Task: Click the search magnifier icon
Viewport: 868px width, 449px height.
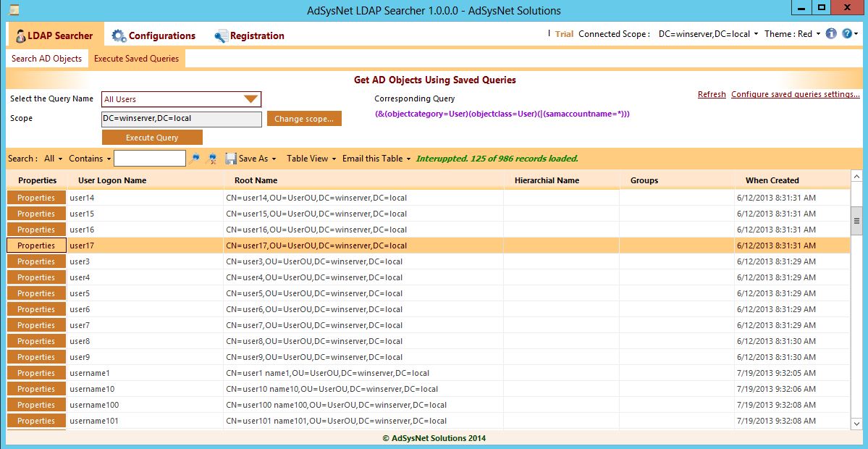Action: (194, 159)
